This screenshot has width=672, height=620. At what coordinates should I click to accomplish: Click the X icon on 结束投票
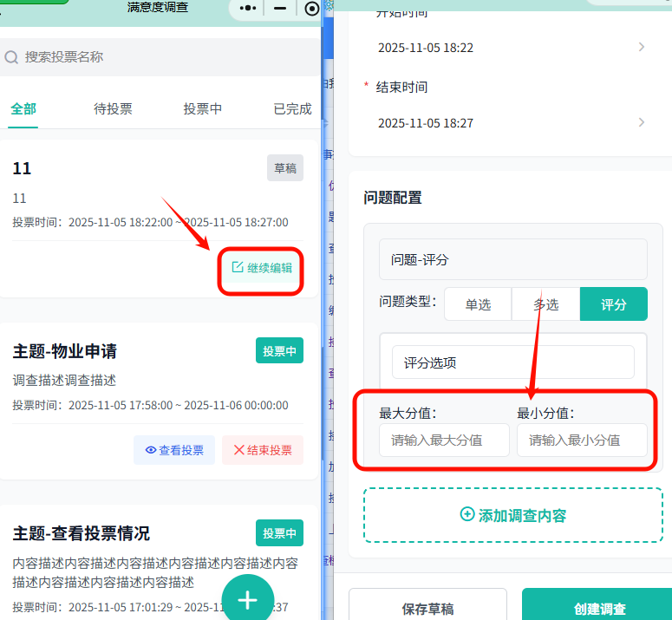(x=238, y=450)
